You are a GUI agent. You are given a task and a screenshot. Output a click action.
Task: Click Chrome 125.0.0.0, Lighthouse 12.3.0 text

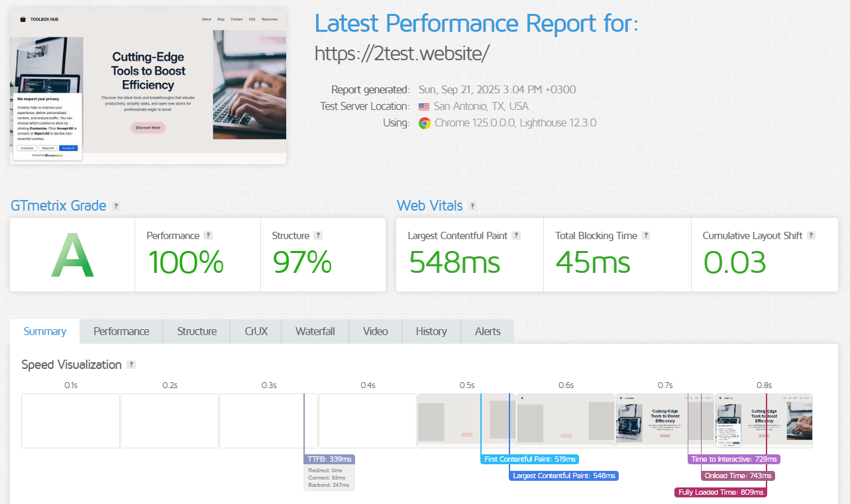point(516,123)
